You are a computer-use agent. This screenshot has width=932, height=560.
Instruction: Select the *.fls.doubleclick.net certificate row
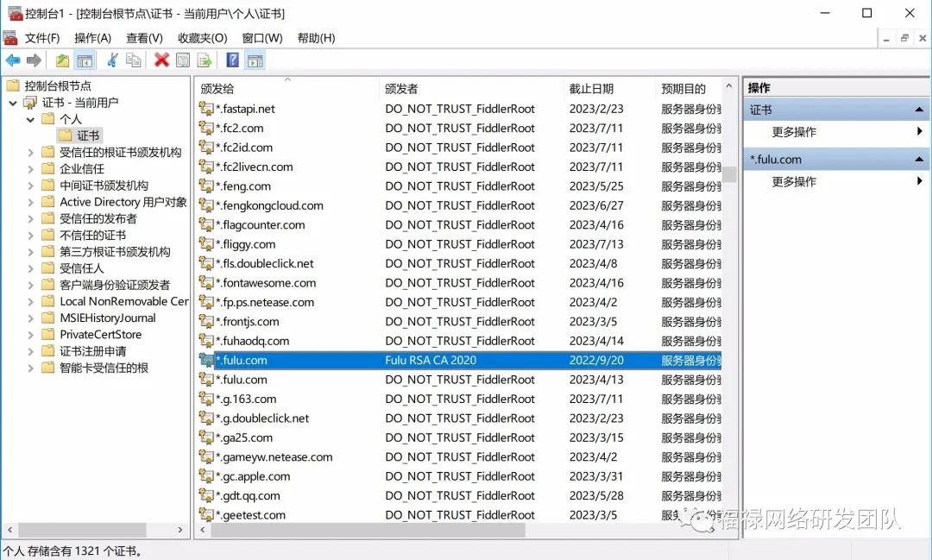point(459,263)
